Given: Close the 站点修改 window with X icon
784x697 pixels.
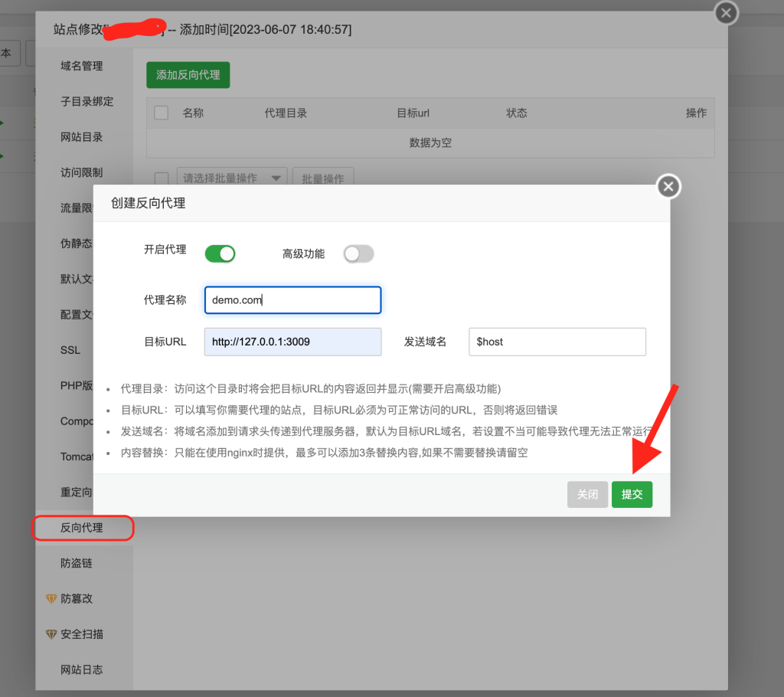Looking at the screenshot, I should (726, 13).
